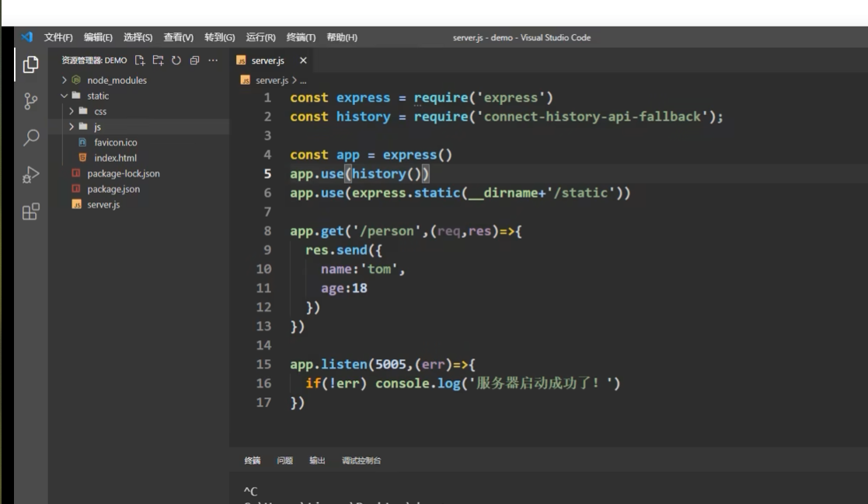The image size is (868, 504).
Task: Open the 文件(F) menu
Action: pos(58,37)
